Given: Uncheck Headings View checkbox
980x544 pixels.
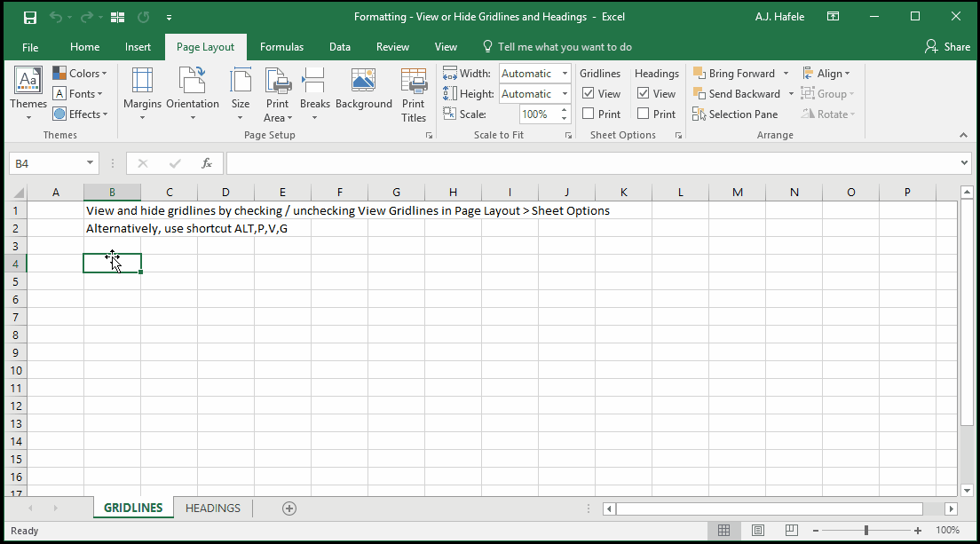Looking at the screenshot, I should [643, 94].
